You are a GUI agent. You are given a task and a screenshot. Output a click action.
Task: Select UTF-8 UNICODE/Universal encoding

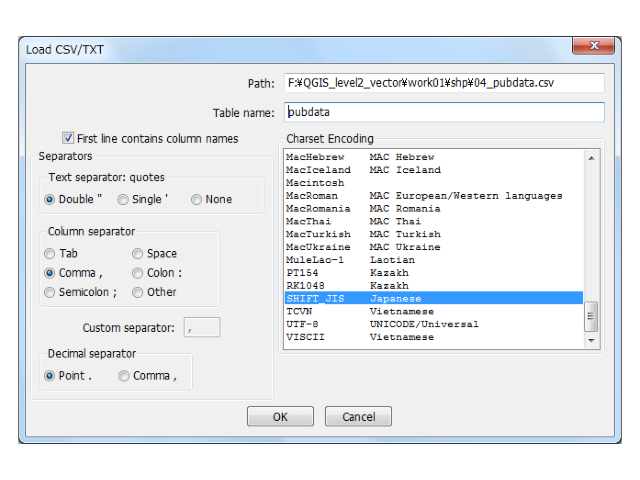click(434, 324)
